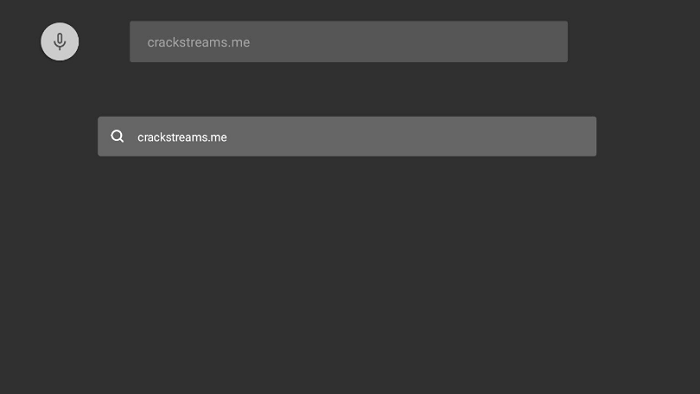Click the suggestion text crackstreams.me

[182, 137]
